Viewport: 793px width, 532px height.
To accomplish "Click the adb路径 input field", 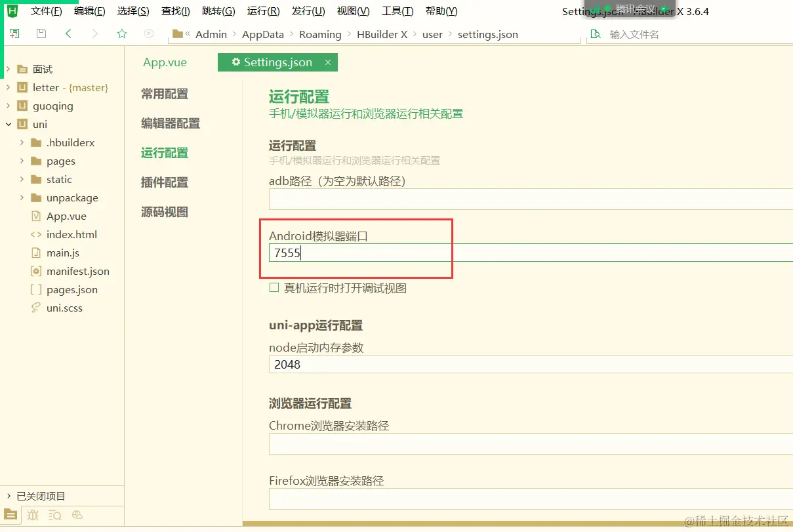I will pos(531,199).
